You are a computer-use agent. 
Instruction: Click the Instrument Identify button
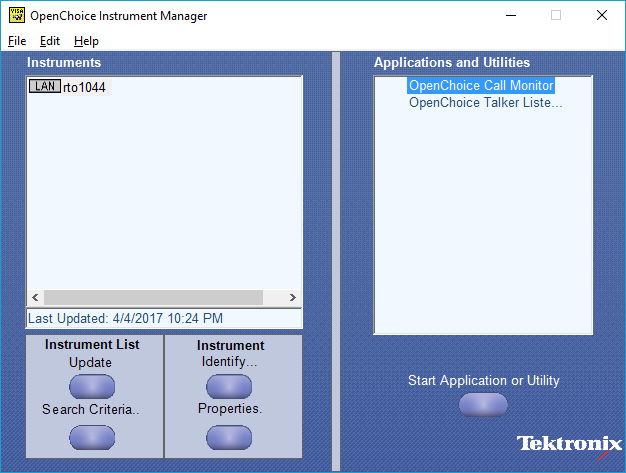click(x=229, y=386)
